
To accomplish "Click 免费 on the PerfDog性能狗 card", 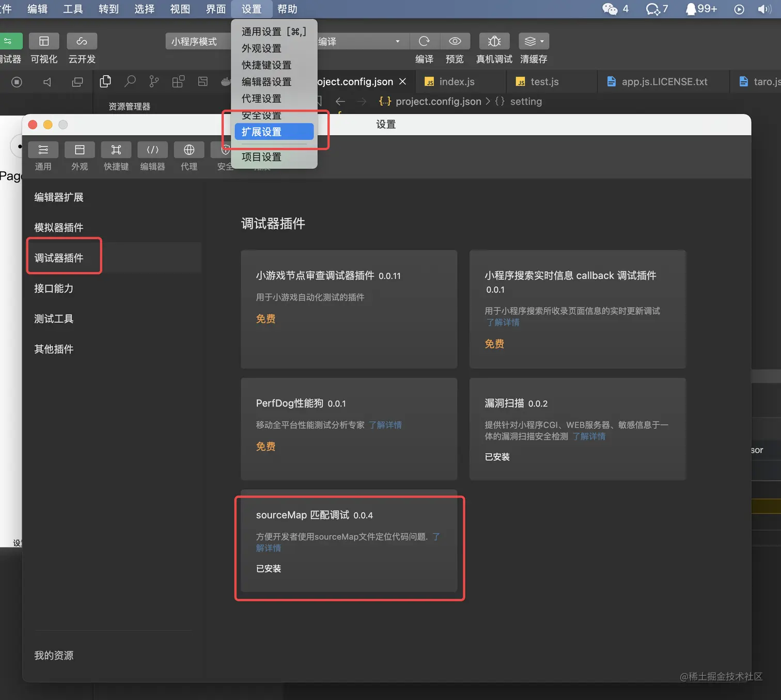I will click(x=266, y=446).
